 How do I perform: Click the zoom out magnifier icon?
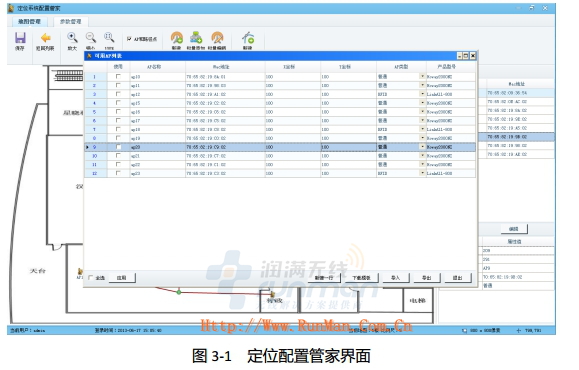point(91,37)
